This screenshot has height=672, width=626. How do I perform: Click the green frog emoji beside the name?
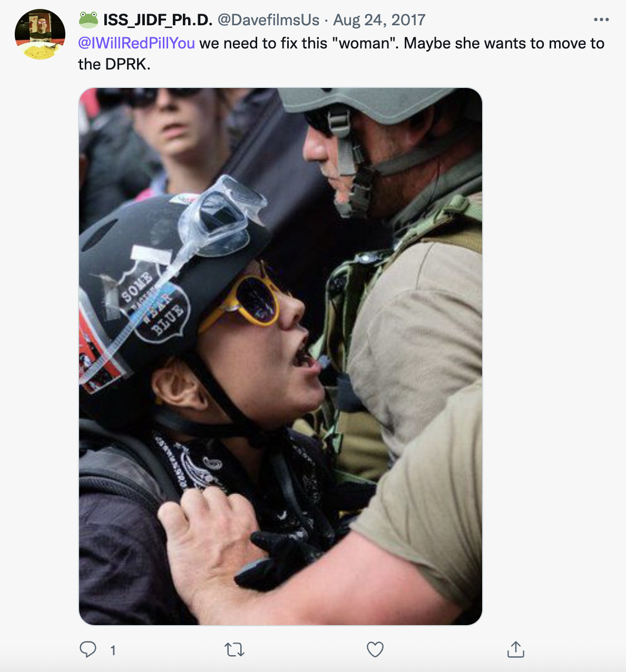point(89,20)
